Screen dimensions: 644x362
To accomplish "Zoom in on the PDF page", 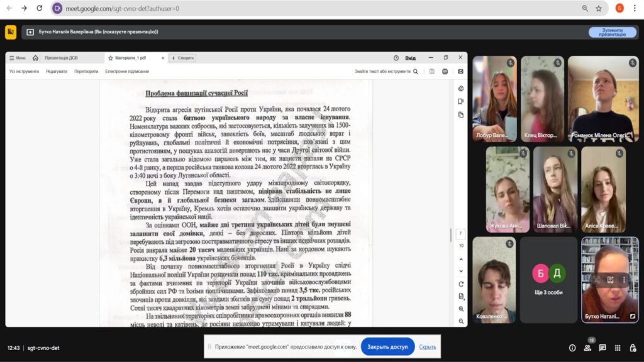I will (461, 309).
